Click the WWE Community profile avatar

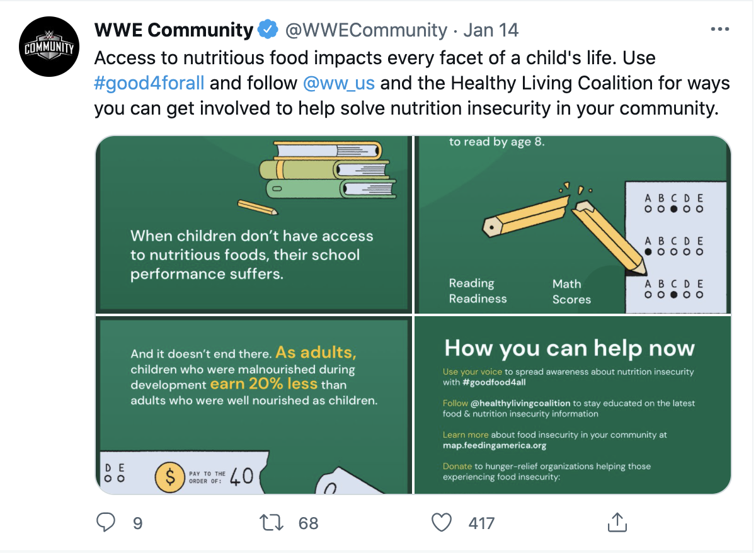pyautogui.click(x=48, y=47)
